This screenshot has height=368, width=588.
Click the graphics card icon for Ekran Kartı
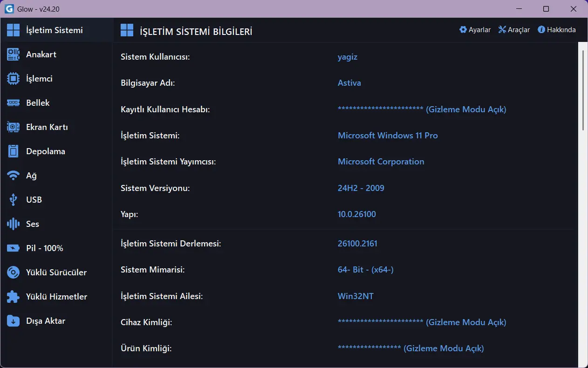[x=13, y=127]
